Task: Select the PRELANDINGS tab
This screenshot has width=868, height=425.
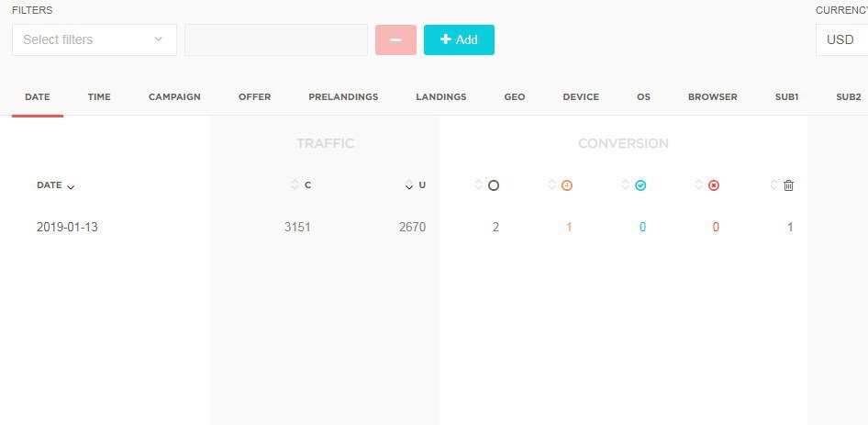Action: tap(343, 97)
